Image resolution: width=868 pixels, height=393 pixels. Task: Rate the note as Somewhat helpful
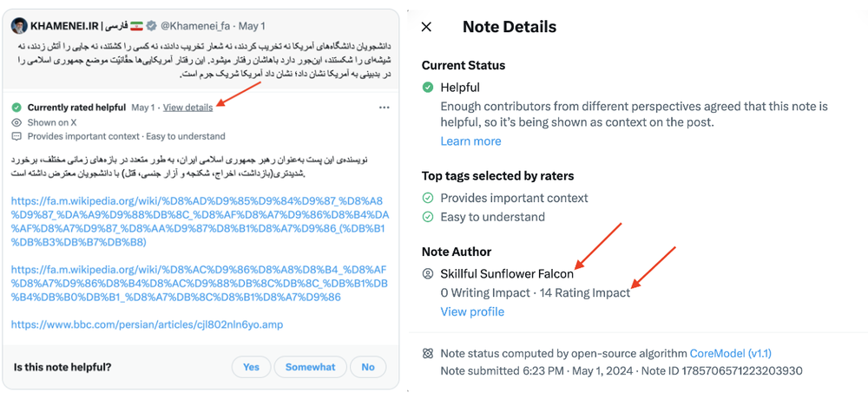pos(310,367)
